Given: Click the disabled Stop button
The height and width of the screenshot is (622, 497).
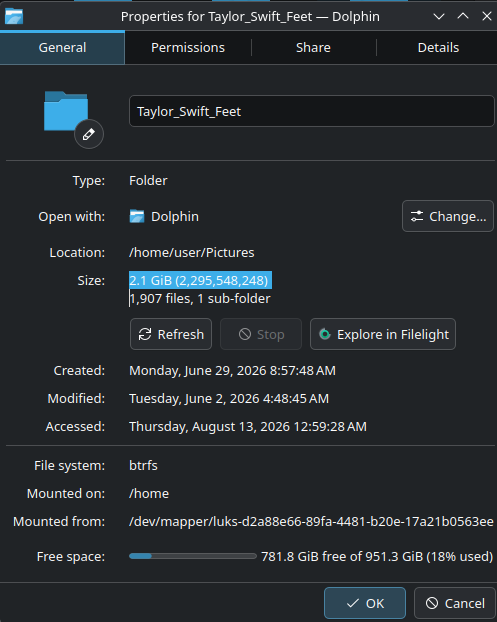Looking at the screenshot, I should click(x=261, y=334).
